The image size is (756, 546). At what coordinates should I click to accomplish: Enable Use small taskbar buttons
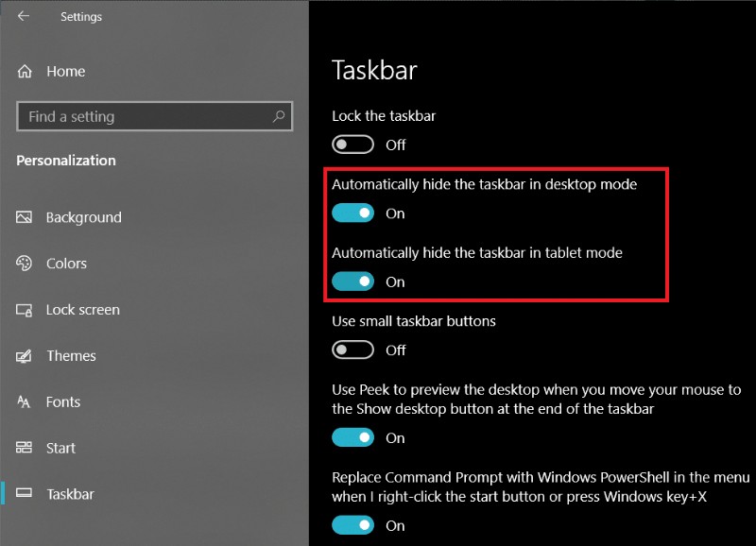click(352, 350)
